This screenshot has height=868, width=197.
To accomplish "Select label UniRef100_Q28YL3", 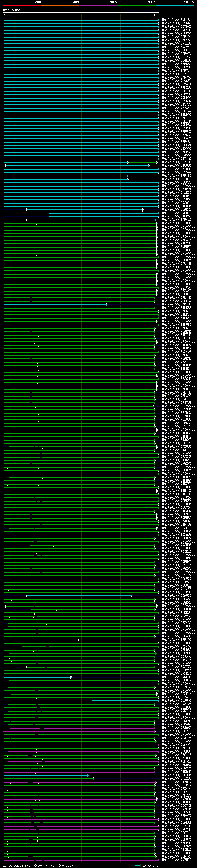I will click(177, 362).
